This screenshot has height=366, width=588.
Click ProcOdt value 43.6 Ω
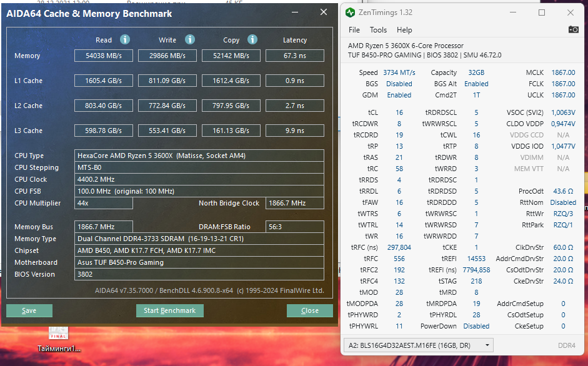pyautogui.click(x=563, y=191)
